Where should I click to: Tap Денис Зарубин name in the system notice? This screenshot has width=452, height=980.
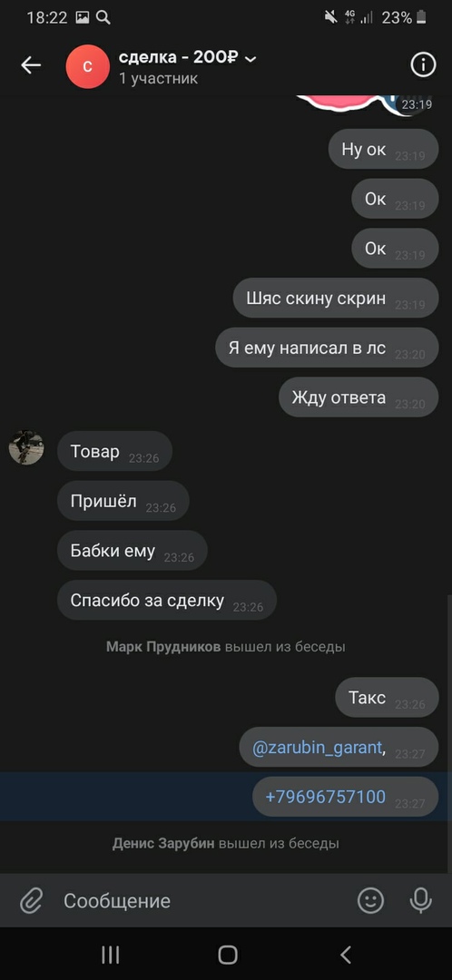pyautogui.click(x=163, y=844)
